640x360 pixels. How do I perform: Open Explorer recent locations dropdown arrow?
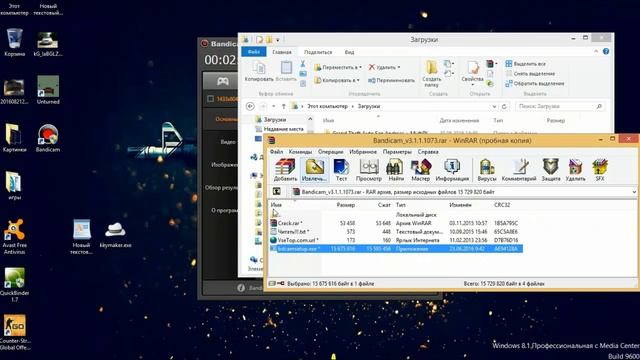273,106
